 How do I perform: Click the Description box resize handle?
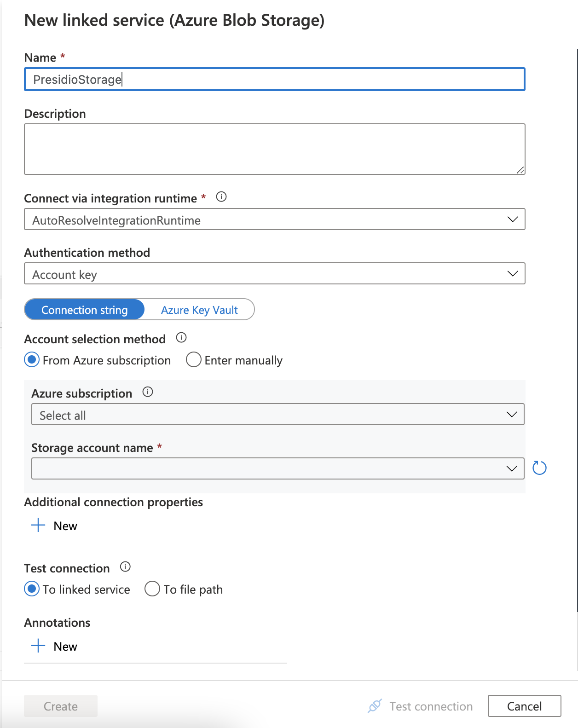point(520,170)
